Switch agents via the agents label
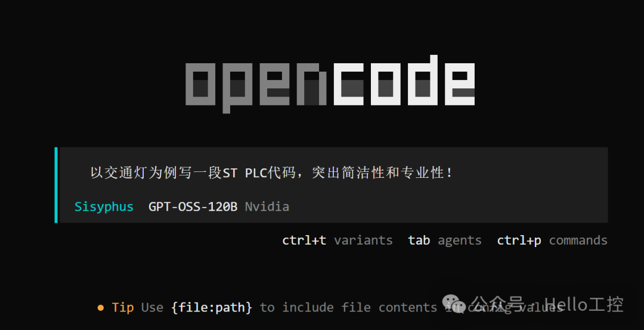The width and height of the screenshot is (644, 330). [460, 240]
